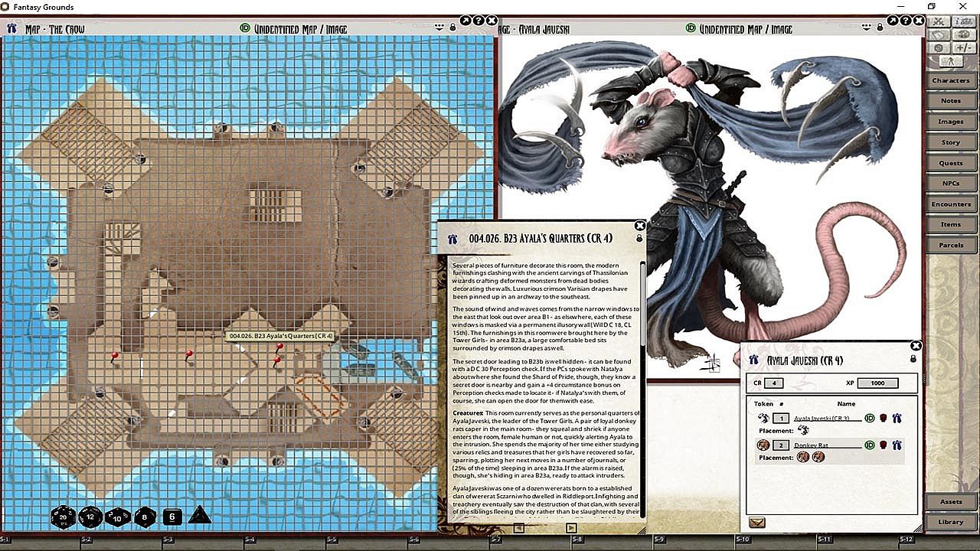This screenshot has width=980, height=551.
Task: Toggle the lock on the B23 Ayala's Quarters story
Action: coord(639,239)
